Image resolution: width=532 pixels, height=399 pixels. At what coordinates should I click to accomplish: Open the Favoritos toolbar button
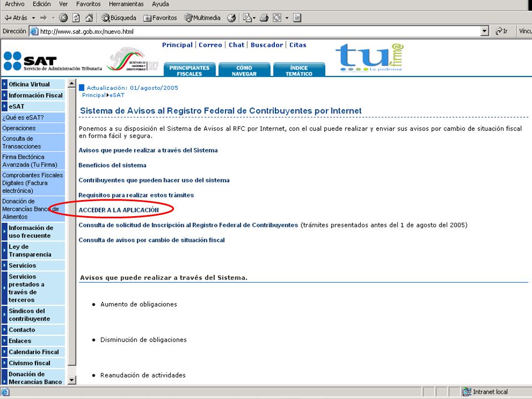[x=160, y=18]
